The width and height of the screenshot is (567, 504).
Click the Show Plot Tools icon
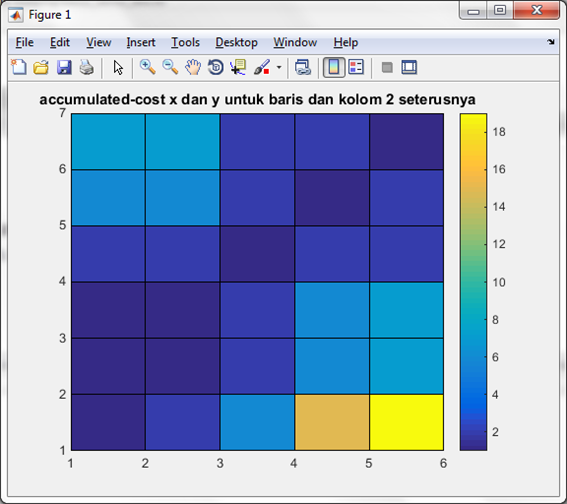(x=409, y=67)
